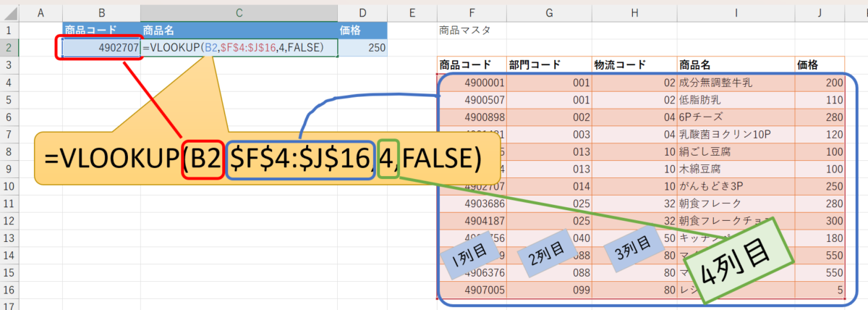
Task: Select column C header
Action: point(239,13)
